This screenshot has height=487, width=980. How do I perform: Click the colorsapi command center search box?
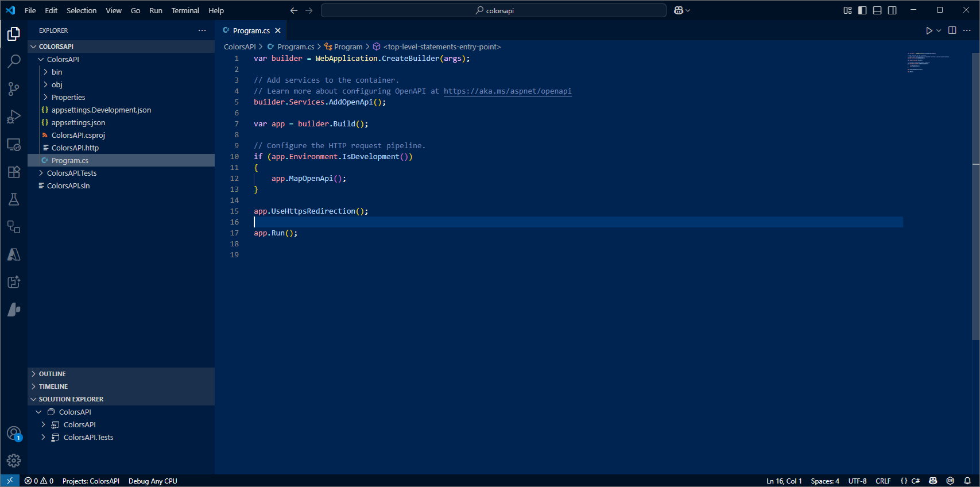[x=494, y=10]
